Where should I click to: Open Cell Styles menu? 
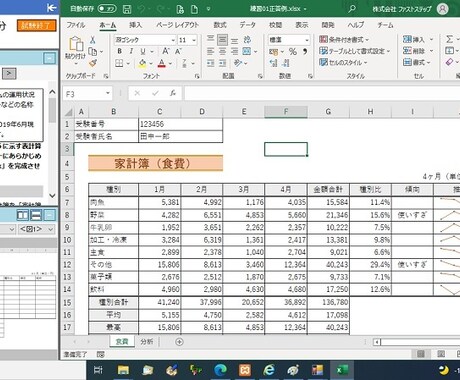pyautogui.click(x=343, y=63)
